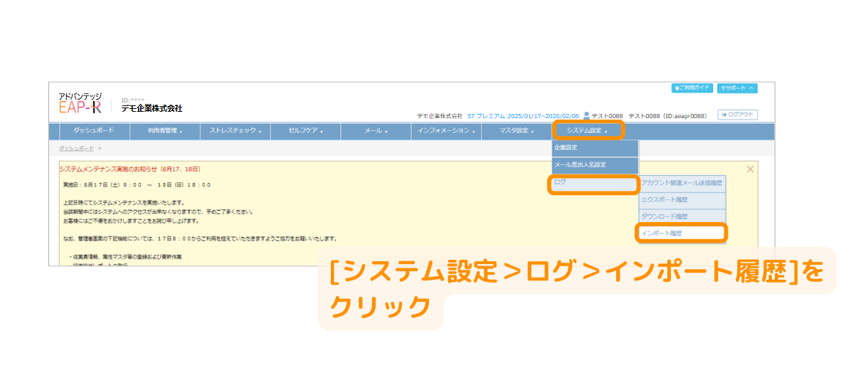This screenshot has width=868, height=373.
Task: Select メール差出人名設定 menu entry
Action: click(x=595, y=165)
